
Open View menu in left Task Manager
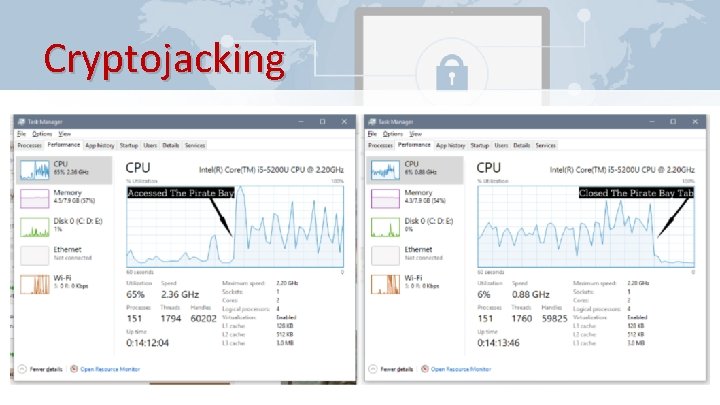[64, 134]
